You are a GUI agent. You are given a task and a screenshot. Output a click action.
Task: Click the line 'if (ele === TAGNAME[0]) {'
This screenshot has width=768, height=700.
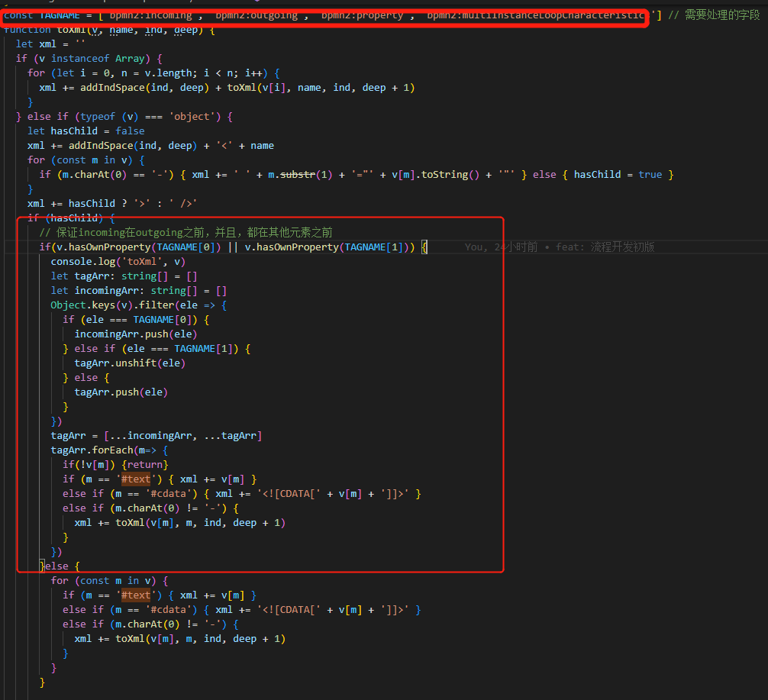pyautogui.click(x=136, y=320)
